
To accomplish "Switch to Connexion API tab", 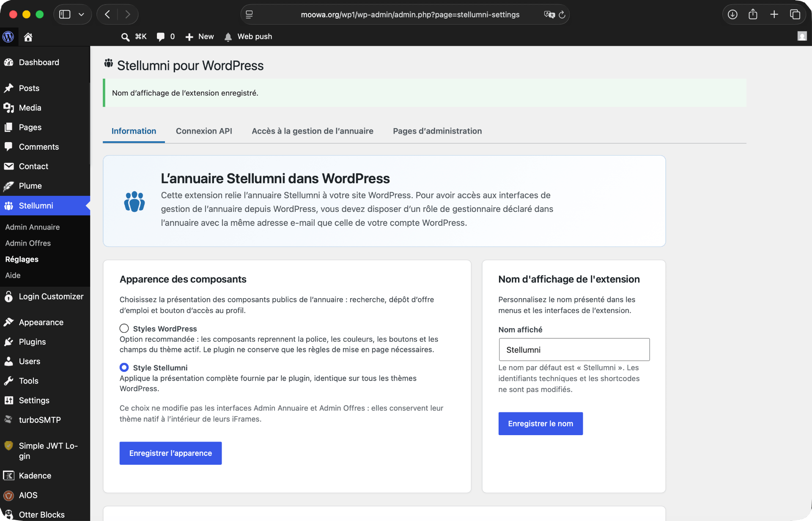I will pyautogui.click(x=204, y=131).
